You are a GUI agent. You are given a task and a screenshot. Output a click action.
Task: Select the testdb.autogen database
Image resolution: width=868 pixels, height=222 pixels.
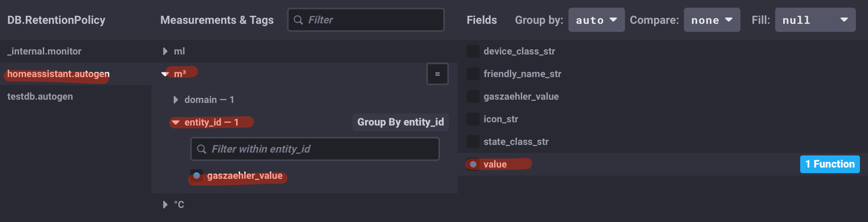point(40,96)
